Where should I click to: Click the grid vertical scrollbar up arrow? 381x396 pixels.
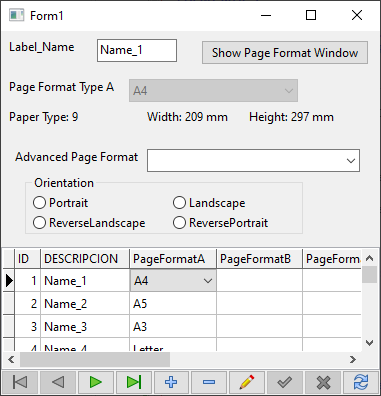[369, 258]
